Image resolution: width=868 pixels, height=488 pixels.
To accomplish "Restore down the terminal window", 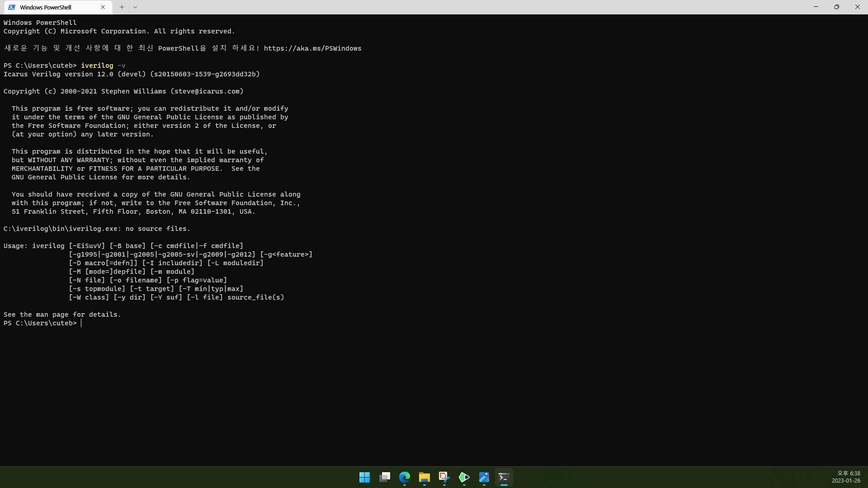I will pyautogui.click(x=837, y=7).
